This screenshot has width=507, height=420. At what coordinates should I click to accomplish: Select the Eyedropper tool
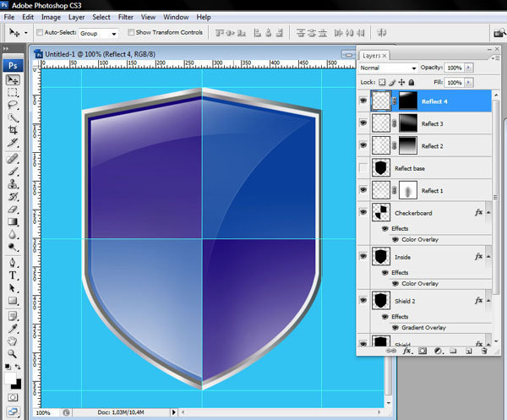[13, 329]
